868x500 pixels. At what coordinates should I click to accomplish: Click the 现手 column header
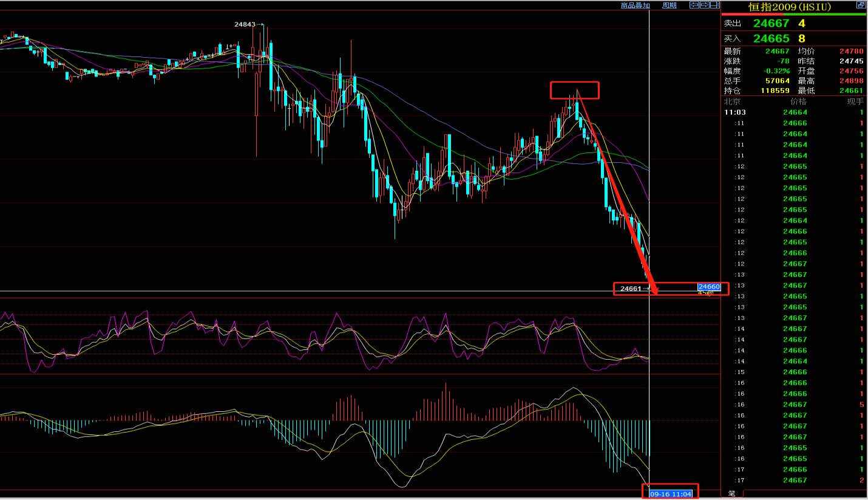[855, 101]
